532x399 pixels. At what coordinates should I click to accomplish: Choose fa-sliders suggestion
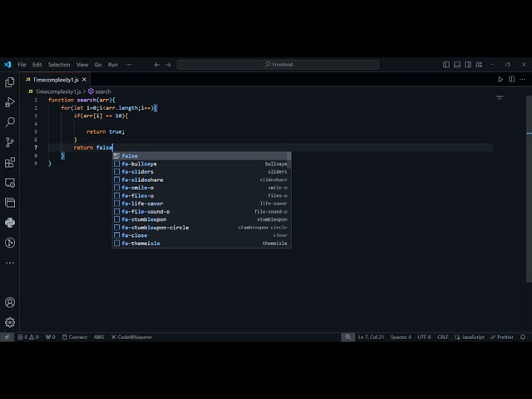point(202,172)
